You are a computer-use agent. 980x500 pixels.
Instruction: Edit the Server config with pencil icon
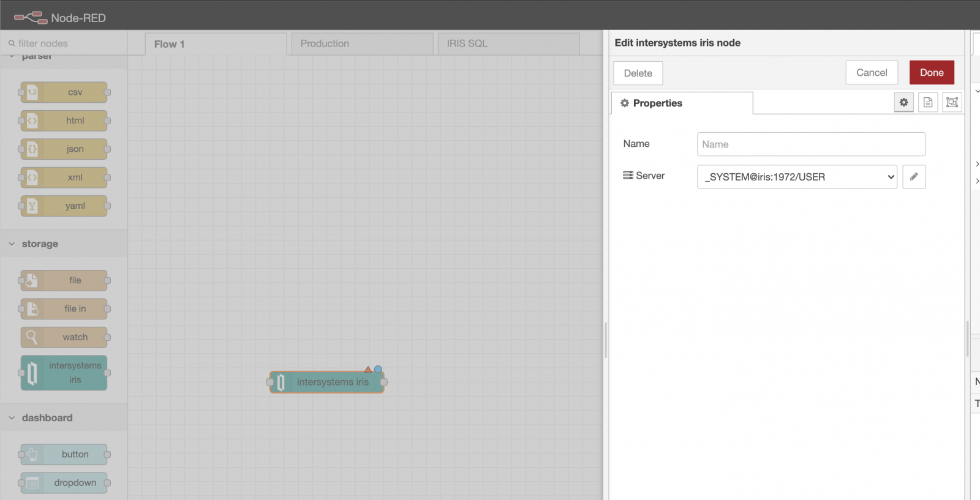coord(914,177)
